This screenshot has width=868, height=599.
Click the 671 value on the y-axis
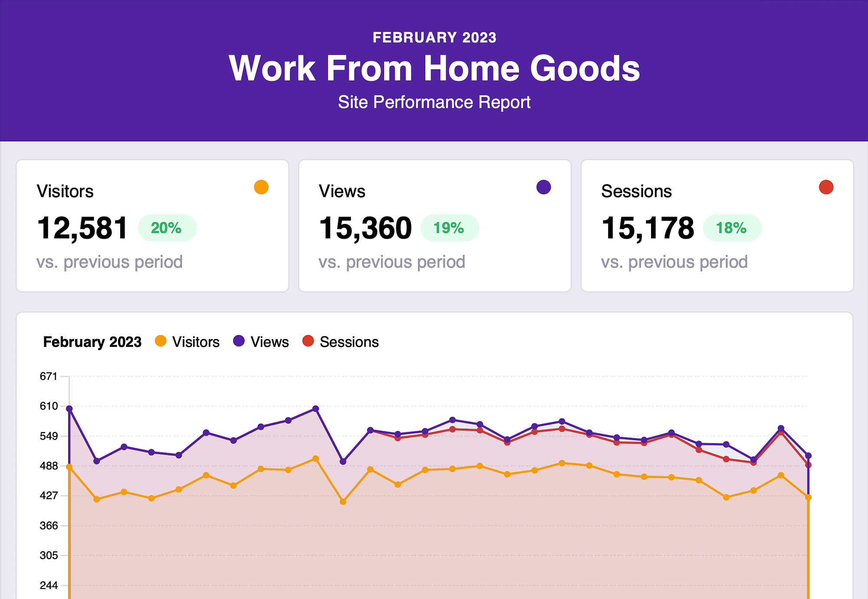coord(49,377)
